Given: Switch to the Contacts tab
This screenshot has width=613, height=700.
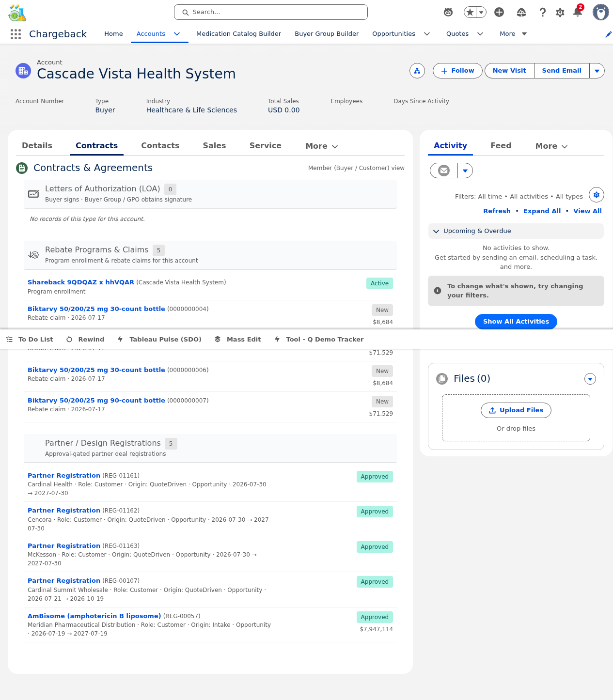Looking at the screenshot, I should 160,145.
